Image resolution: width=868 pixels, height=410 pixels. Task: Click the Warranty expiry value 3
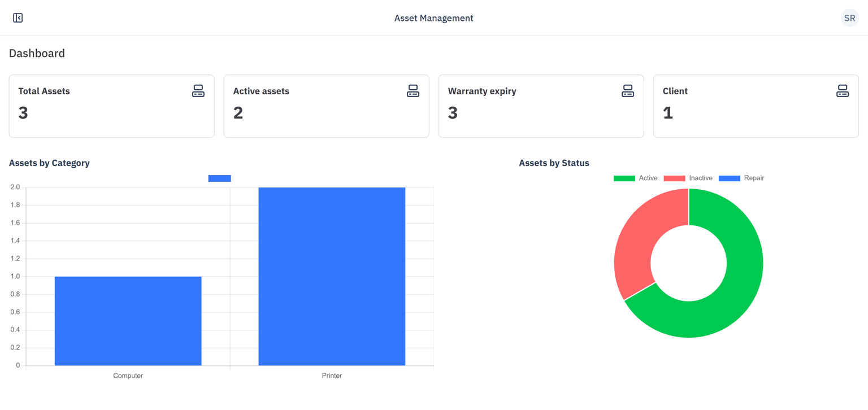453,113
